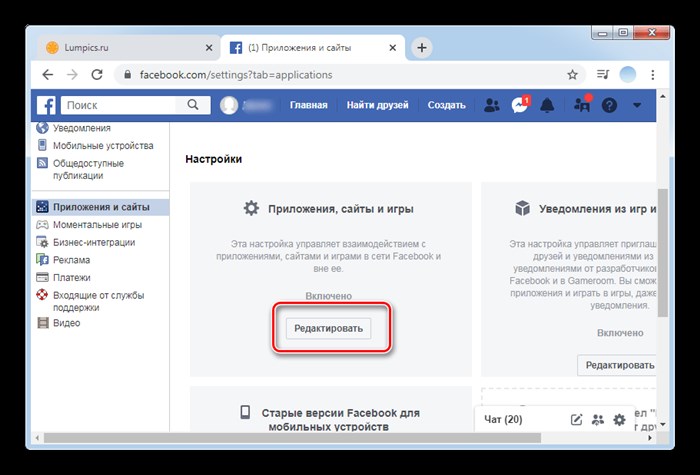Open the Messenger icon with notification badge
Image resolution: width=700 pixels, height=475 pixels.
pyautogui.click(x=520, y=105)
